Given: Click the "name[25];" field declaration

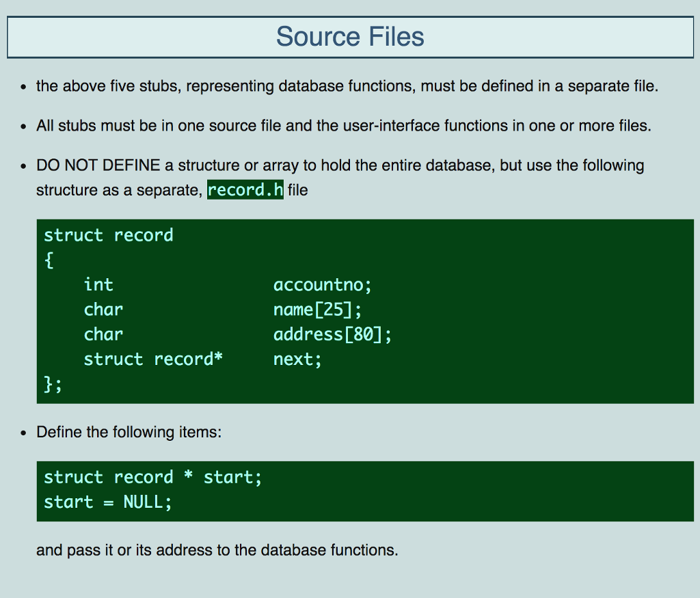Looking at the screenshot, I should pyautogui.click(x=317, y=310).
